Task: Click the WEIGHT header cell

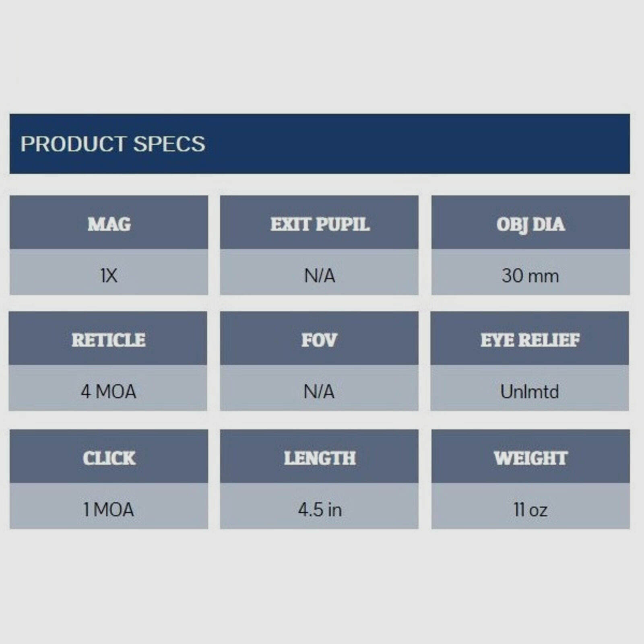Action: coord(530,458)
